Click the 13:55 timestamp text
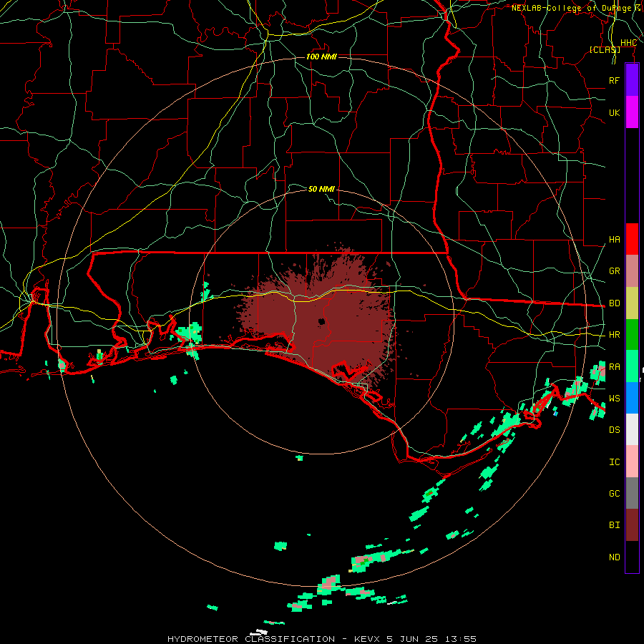This screenshot has height=644, width=644. [461, 639]
